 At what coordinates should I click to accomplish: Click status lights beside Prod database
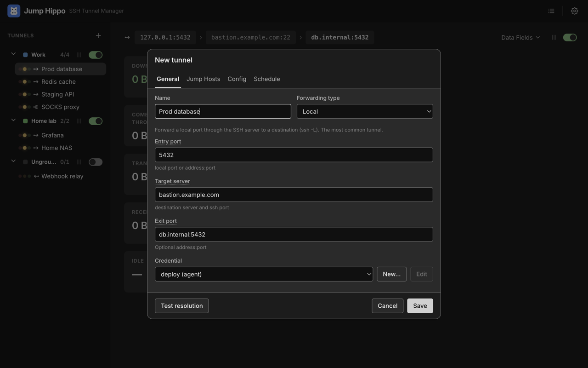tap(25, 69)
